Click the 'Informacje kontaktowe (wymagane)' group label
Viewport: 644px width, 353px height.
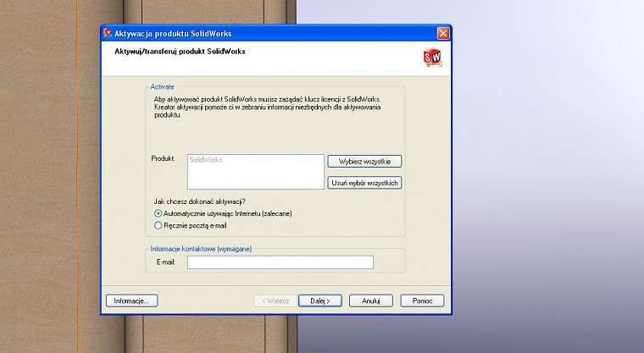pyautogui.click(x=201, y=249)
